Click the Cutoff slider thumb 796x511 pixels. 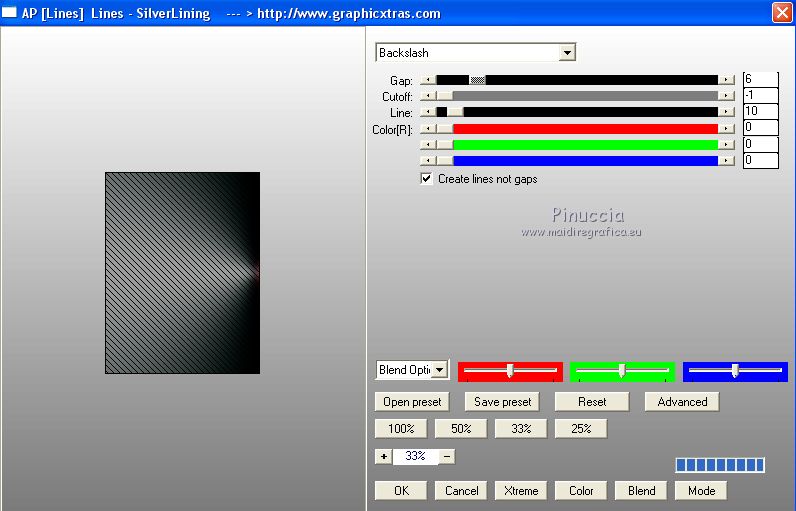[445, 96]
